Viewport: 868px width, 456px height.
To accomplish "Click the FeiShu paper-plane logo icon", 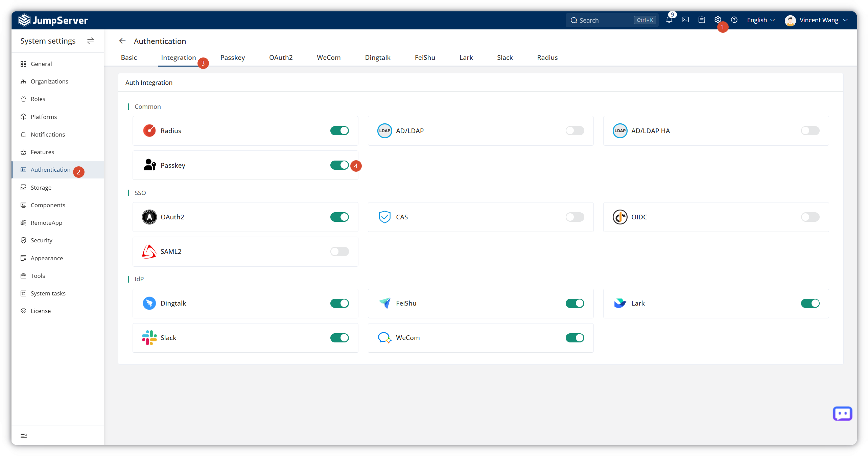I will (x=384, y=303).
